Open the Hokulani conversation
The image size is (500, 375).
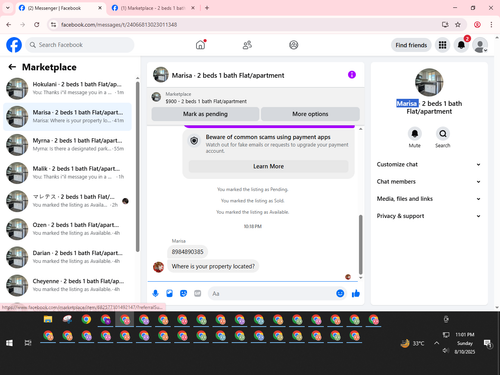pos(67,89)
